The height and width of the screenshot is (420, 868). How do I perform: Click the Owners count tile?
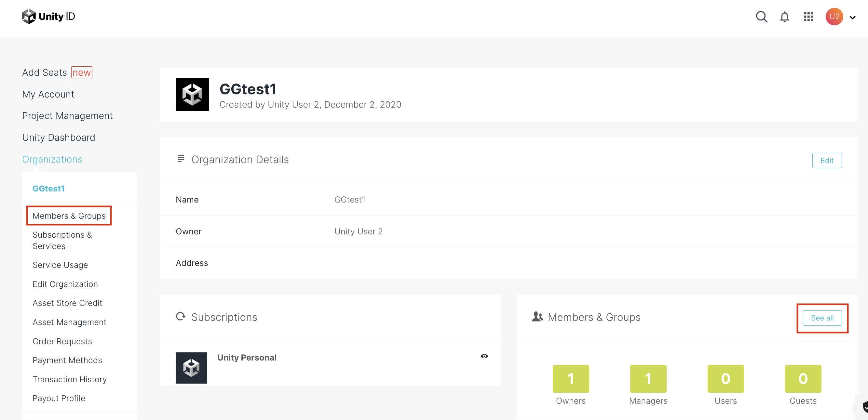click(570, 379)
